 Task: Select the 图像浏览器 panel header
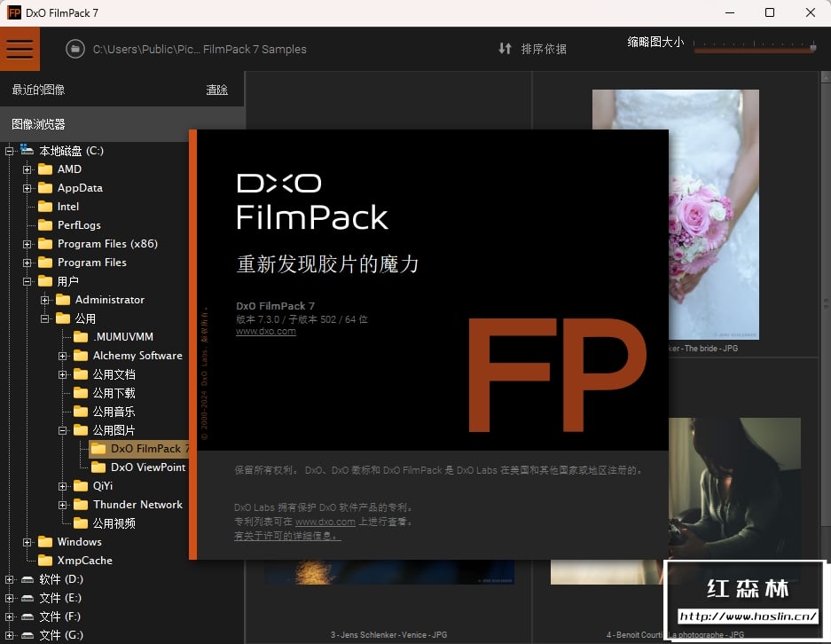(x=122, y=124)
